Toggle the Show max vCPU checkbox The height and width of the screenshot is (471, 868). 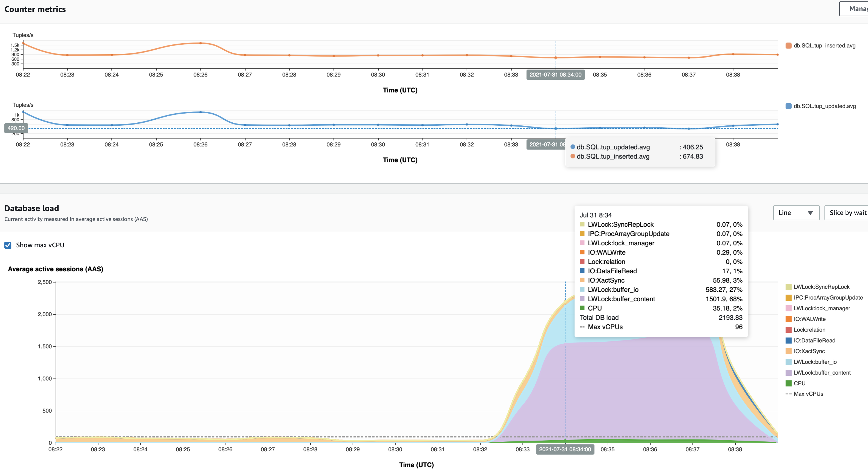click(8, 245)
